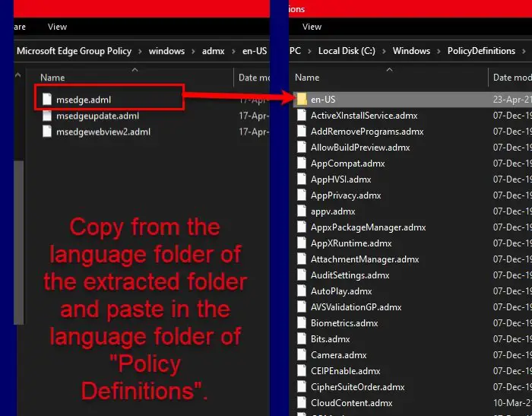532x416 pixels.
Task: Select msedgewebview2.adml file name
Action: click(103, 132)
